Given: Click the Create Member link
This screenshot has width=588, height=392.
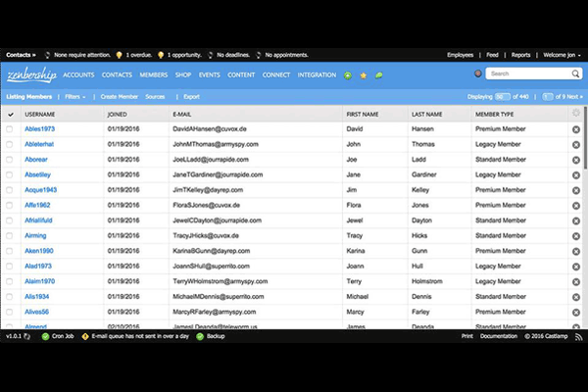Looking at the screenshot, I should 119,97.
